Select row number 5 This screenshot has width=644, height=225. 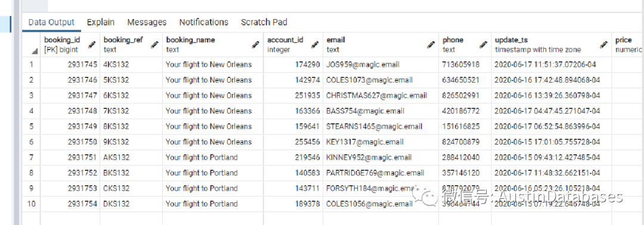coord(31,126)
